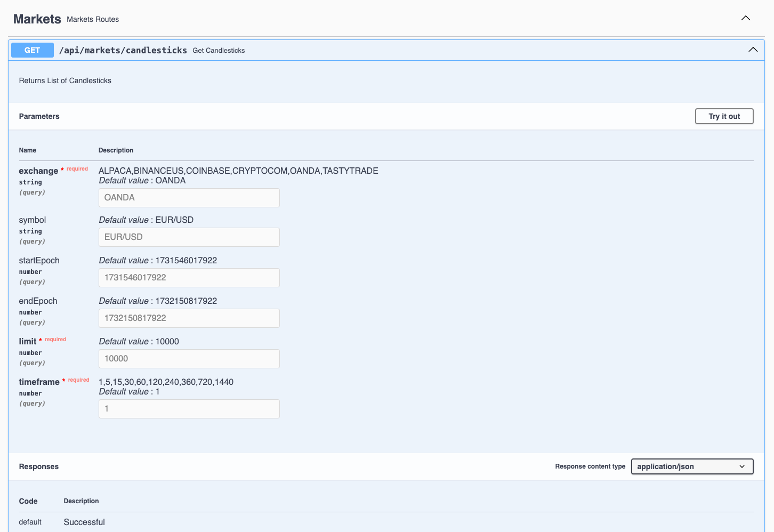Click the timeframe input field

point(189,409)
